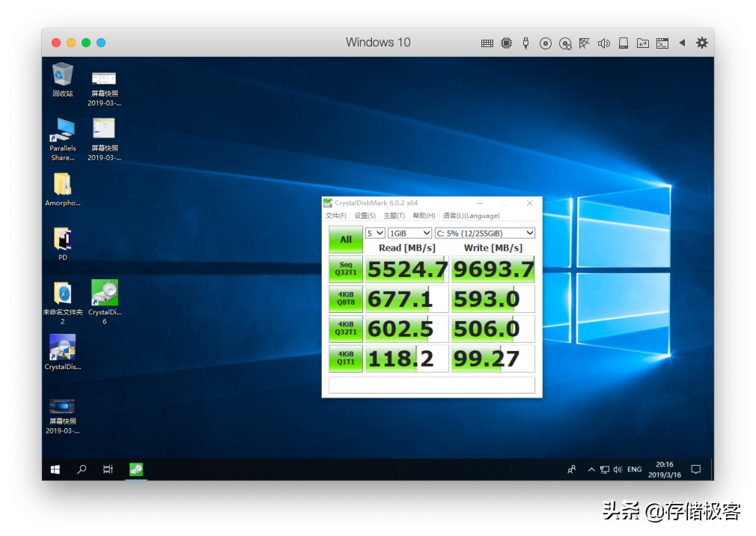Select the Parallels Shared Folders desktop icon

coord(63,139)
